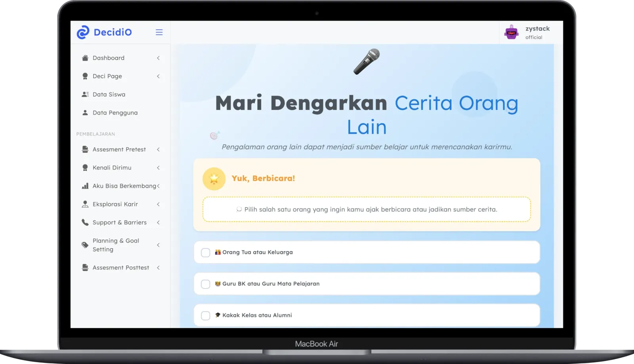Expand the Dashboard chevron
The image size is (634, 364).
click(158, 58)
